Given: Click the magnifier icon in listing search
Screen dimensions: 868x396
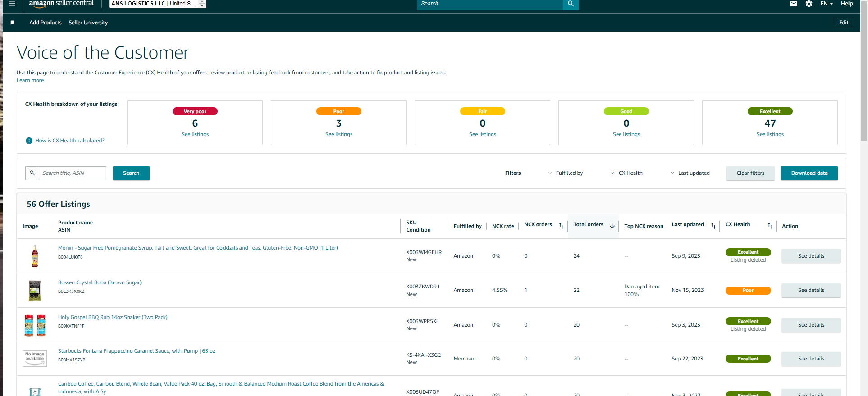Looking at the screenshot, I should point(32,173).
